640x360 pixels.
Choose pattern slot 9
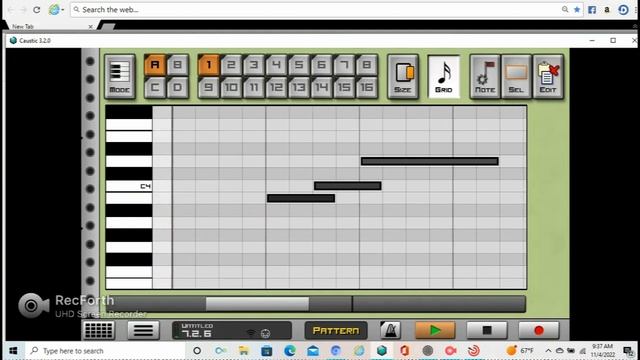[x=209, y=87]
